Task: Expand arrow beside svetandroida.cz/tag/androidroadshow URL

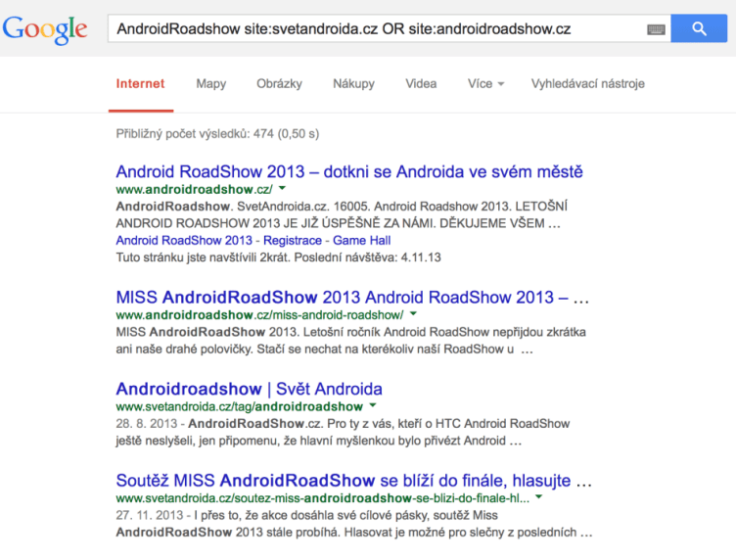Action: (x=373, y=405)
